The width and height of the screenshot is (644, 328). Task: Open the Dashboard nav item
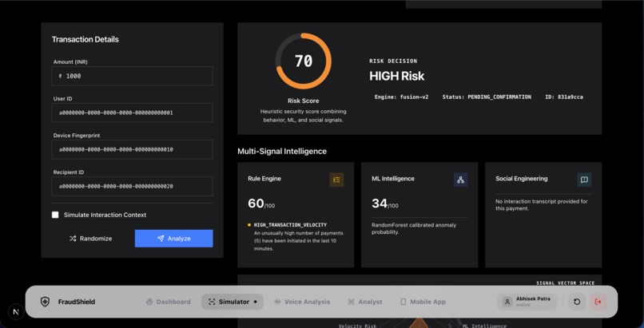(x=169, y=302)
